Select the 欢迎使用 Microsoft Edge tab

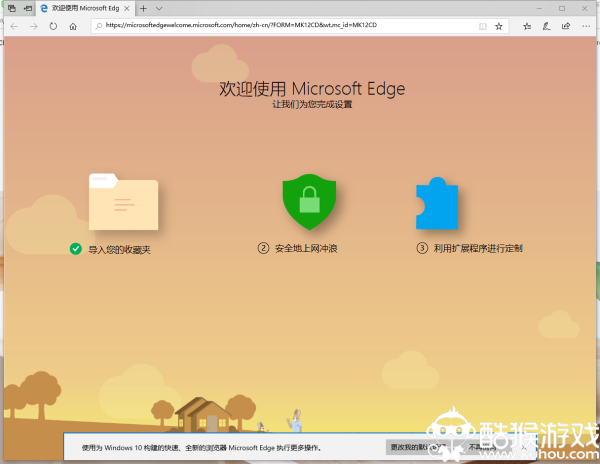click(85, 8)
